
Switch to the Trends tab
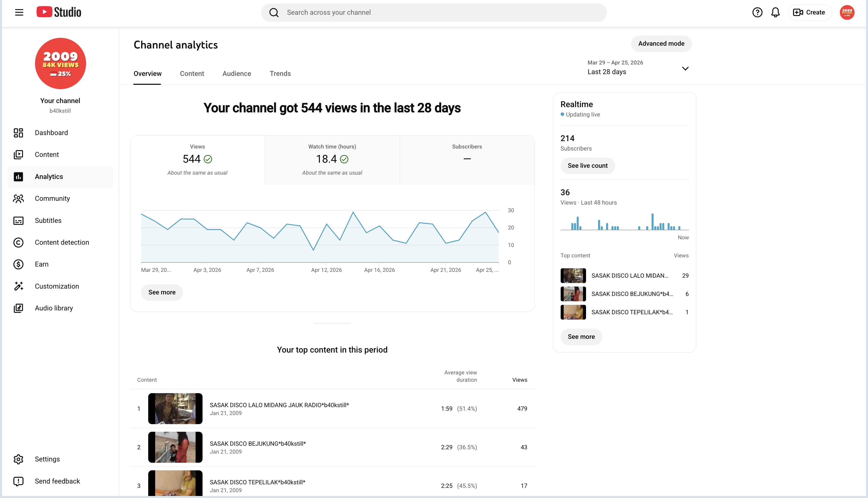280,74
